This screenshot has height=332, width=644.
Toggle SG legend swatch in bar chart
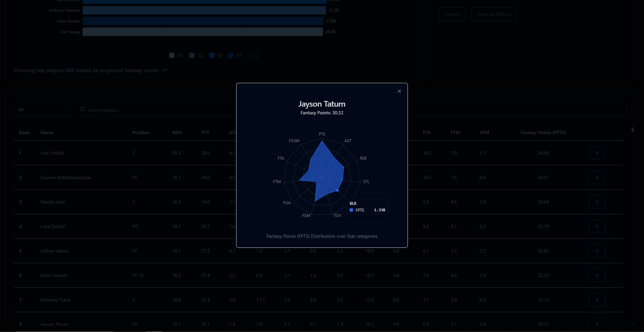tap(192, 55)
